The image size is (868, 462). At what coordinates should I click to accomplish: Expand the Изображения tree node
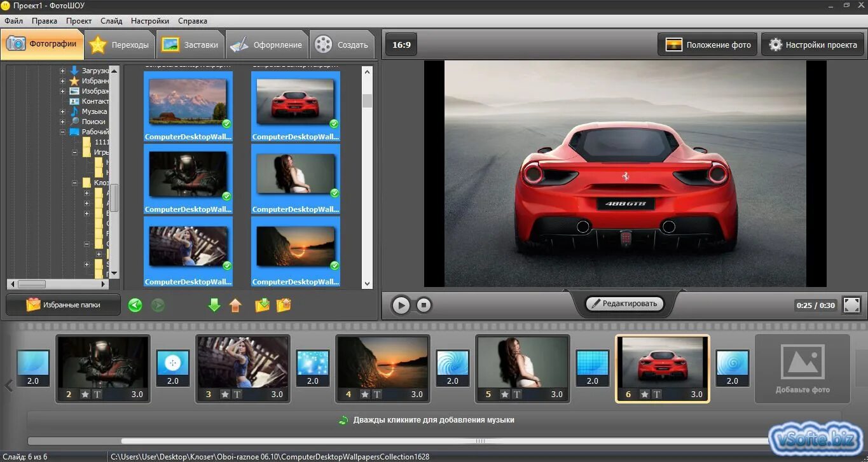tap(62, 91)
